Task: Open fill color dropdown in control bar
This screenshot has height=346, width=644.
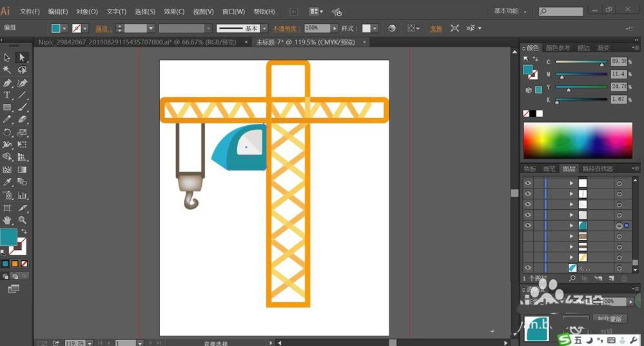Action: pyautogui.click(x=64, y=28)
